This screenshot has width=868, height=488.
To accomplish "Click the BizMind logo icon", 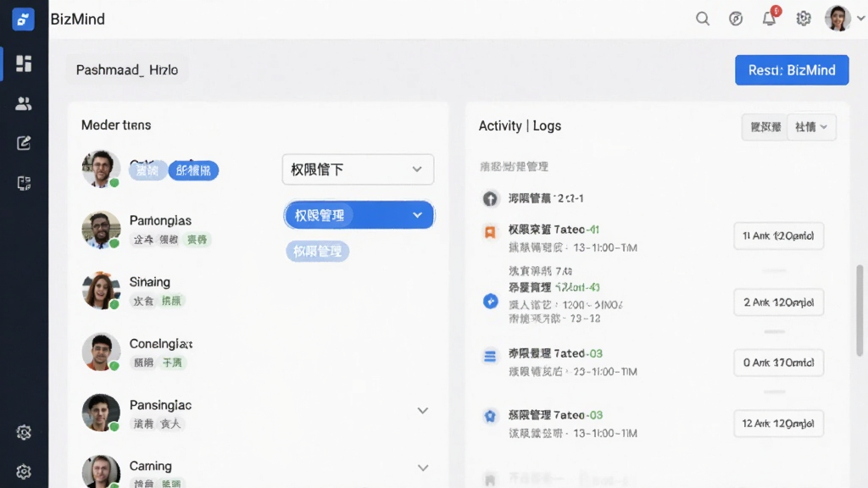I will click(23, 19).
